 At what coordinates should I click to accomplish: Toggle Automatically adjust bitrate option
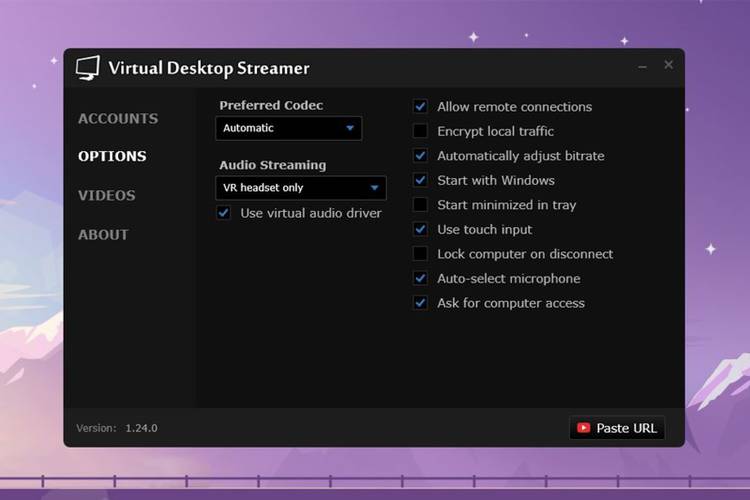tap(420, 156)
